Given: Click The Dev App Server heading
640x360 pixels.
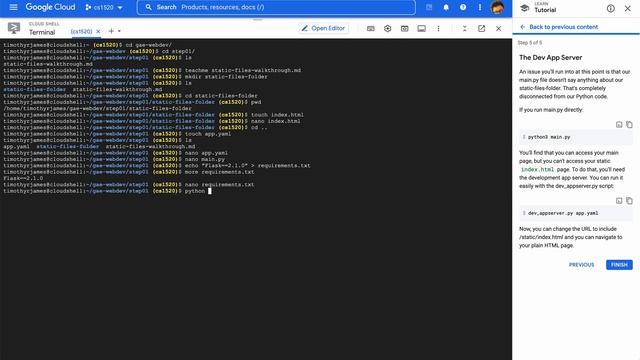Looking at the screenshot, I should 551,58.
